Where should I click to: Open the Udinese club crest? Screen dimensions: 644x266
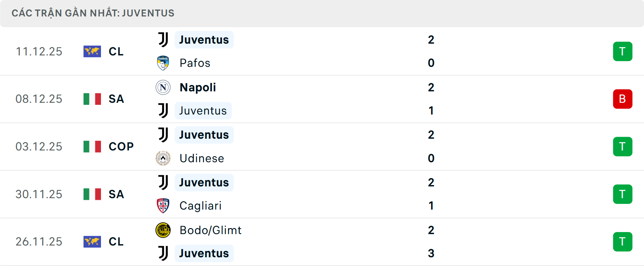point(163,158)
